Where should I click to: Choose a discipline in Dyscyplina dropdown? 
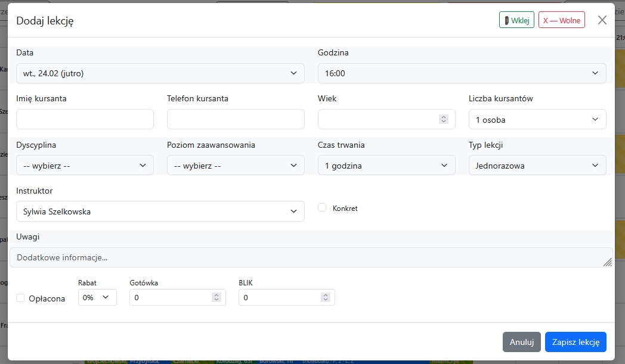click(85, 165)
